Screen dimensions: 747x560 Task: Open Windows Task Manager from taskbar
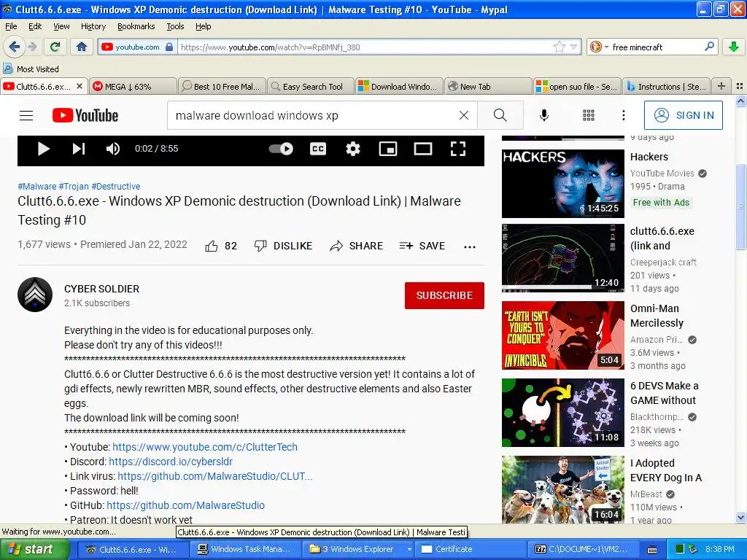coord(247,549)
